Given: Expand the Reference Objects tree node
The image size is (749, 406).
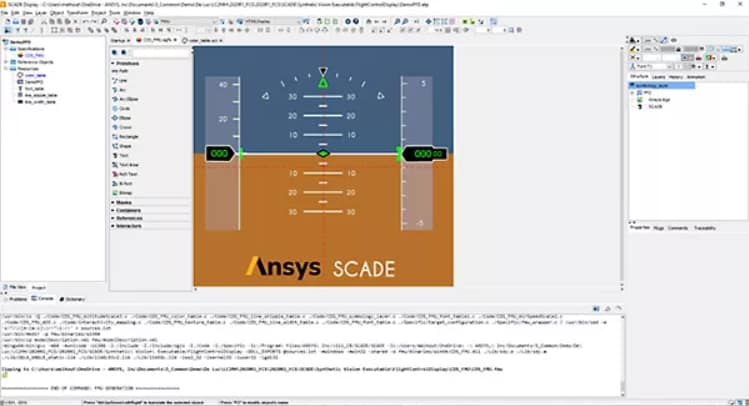Looking at the screenshot, I should click(x=6, y=62).
